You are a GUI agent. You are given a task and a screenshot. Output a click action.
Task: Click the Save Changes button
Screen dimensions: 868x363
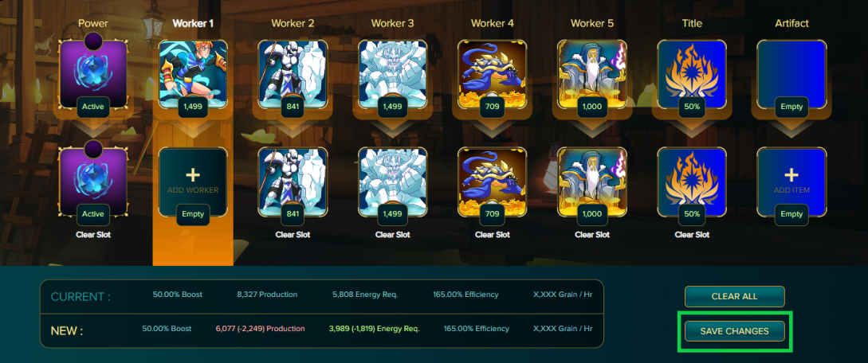pos(735,331)
